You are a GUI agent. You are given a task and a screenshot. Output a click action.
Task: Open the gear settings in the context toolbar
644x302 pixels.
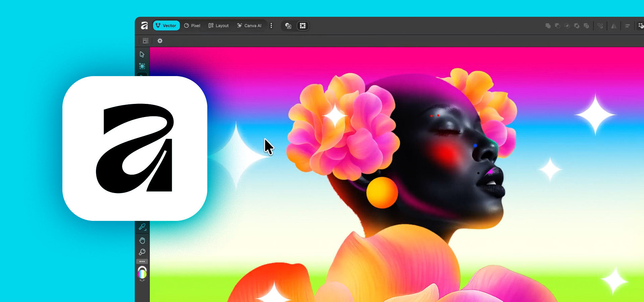point(160,41)
